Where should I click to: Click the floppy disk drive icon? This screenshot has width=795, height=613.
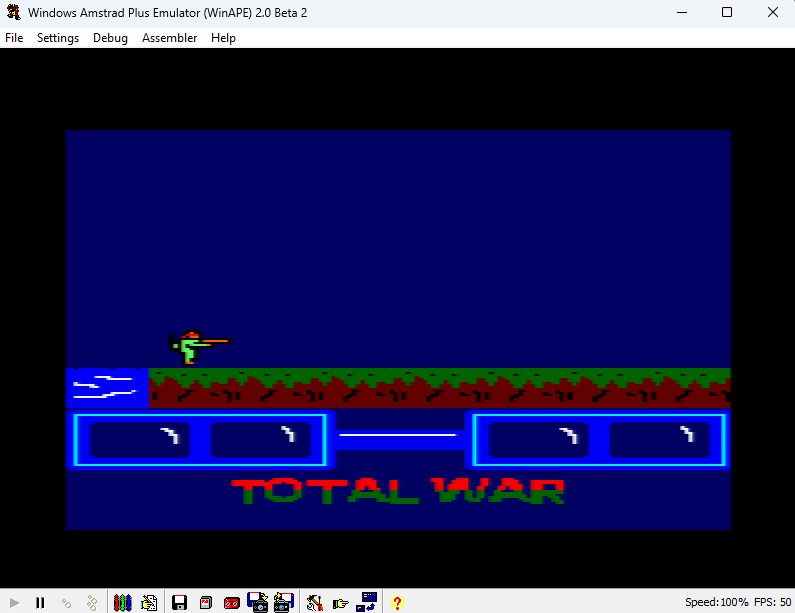[179, 602]
